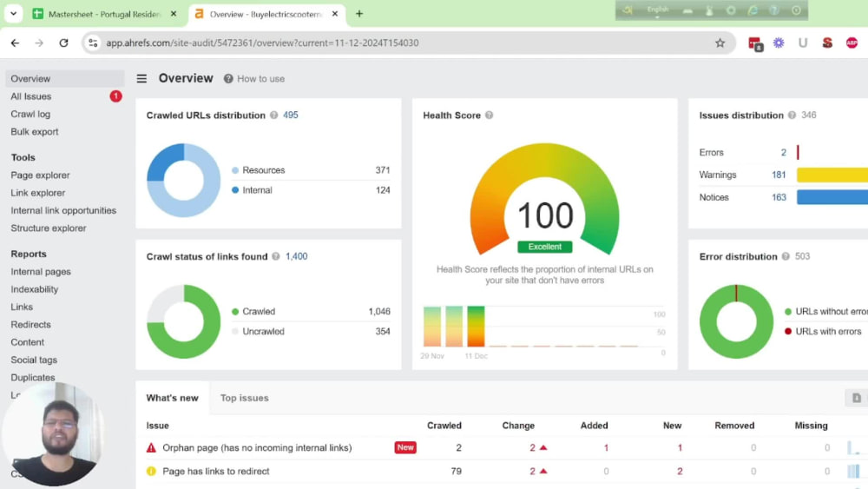Click help icon next to Error distribution

coord(786,256)
